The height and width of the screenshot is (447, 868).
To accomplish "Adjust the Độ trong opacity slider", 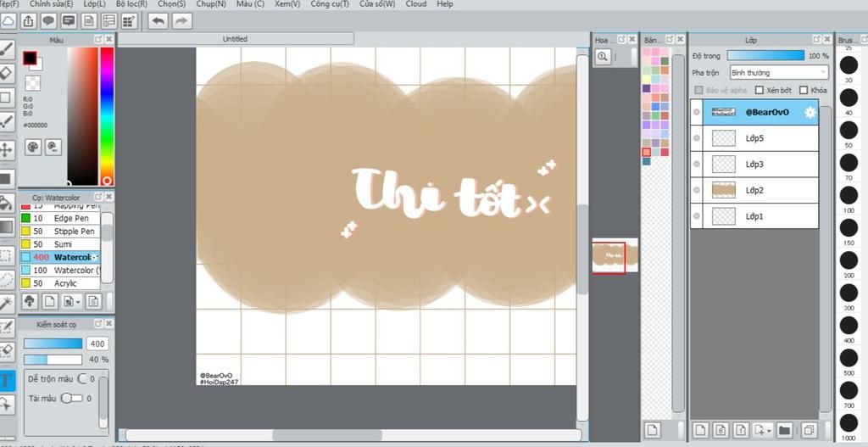I will 765,55.
